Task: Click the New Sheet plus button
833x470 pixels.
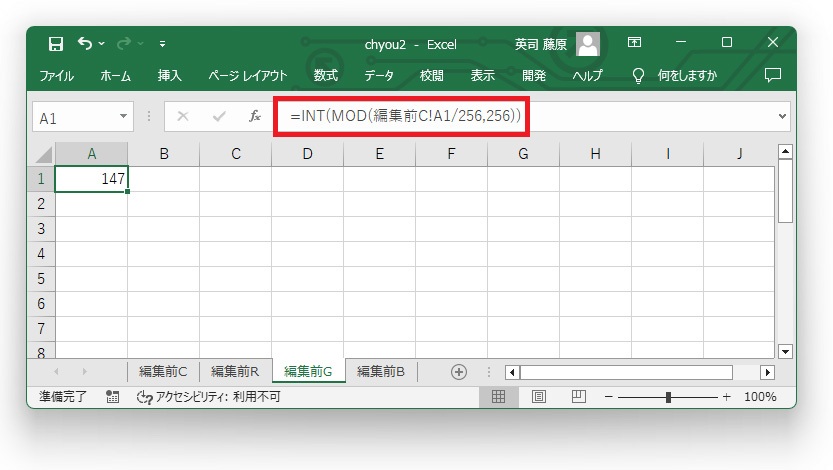Action: (x=459, y=372)
